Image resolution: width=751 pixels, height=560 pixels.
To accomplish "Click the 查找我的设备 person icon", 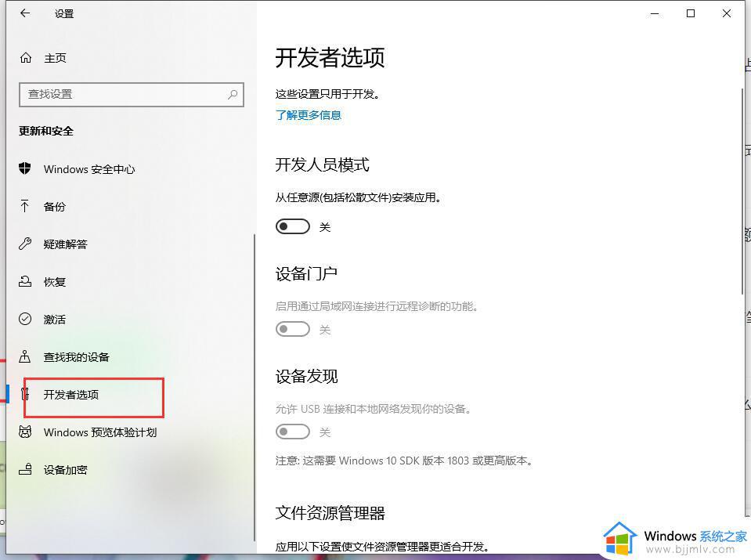I will [25, 356].
